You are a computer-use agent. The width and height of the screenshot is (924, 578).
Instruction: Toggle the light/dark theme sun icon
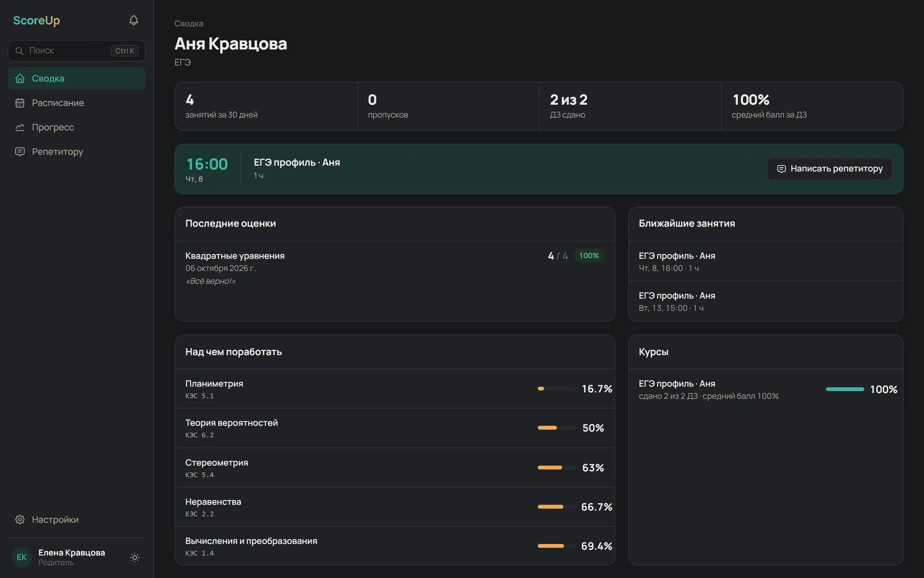click(134, 557)
